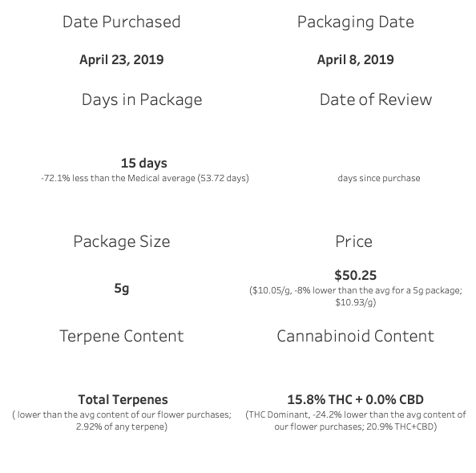This screenshot has height=473, width=476.
Task: Click the Cannabinoid Content heading
Action: point(356,336)
